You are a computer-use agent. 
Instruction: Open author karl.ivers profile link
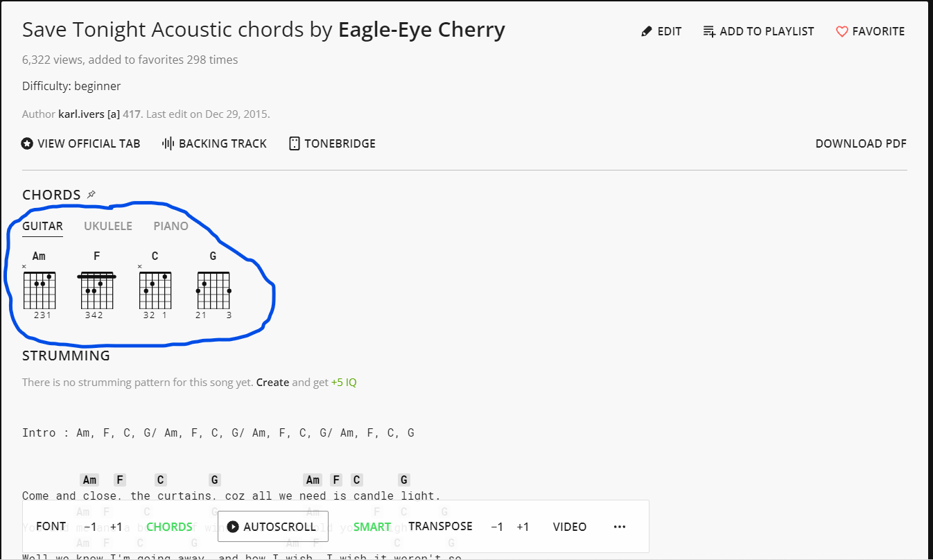click(x=82, y=114)
